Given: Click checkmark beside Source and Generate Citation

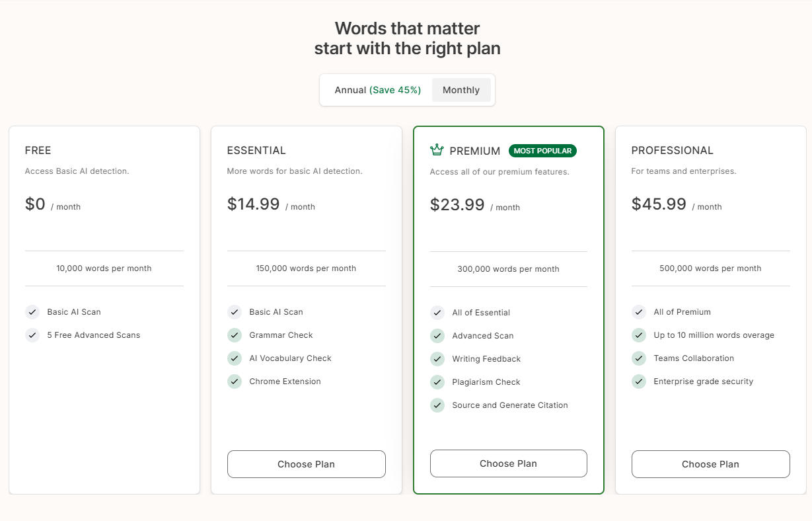Looking at the screenshot, I should tap(437, 405).
